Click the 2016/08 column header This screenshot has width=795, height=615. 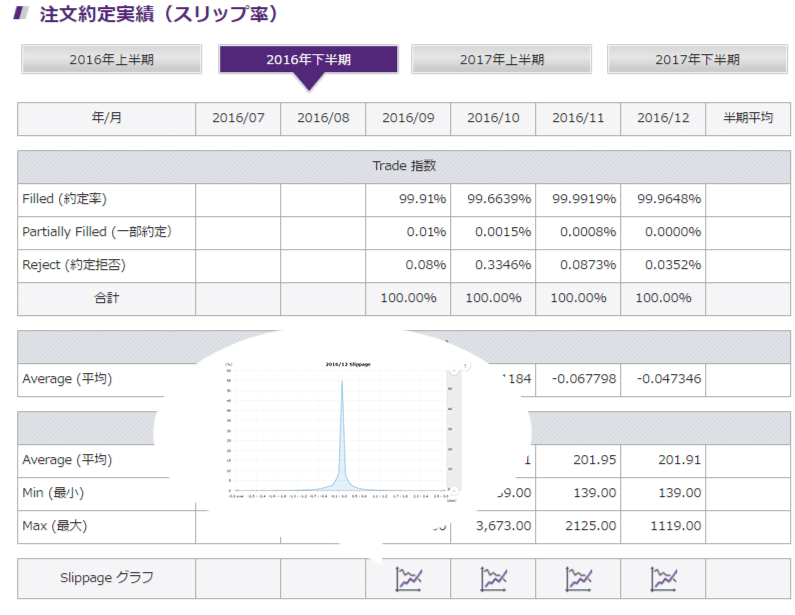(x=323, y=119)
